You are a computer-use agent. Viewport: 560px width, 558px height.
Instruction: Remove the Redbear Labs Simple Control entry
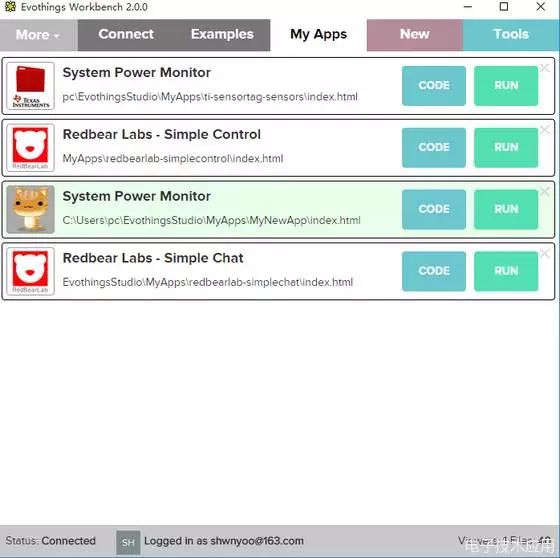pyautogui.click(x=545, y=130)
